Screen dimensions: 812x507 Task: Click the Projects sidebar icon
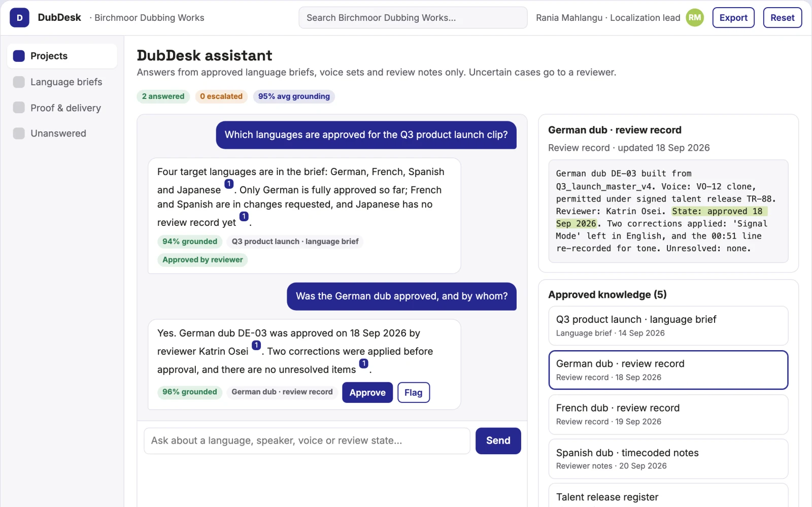tap(19, 56)
